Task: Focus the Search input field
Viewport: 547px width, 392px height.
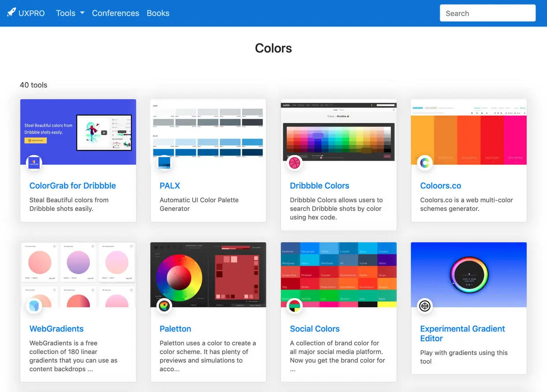Action: tap(488, 13)
